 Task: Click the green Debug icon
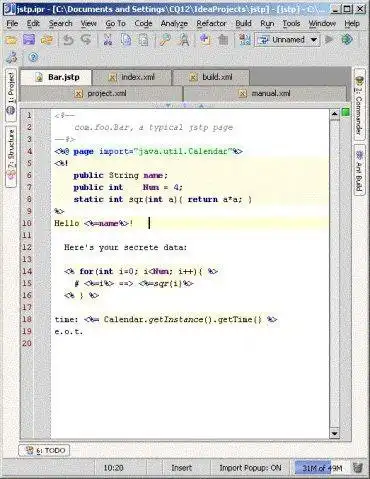point(347,40)
